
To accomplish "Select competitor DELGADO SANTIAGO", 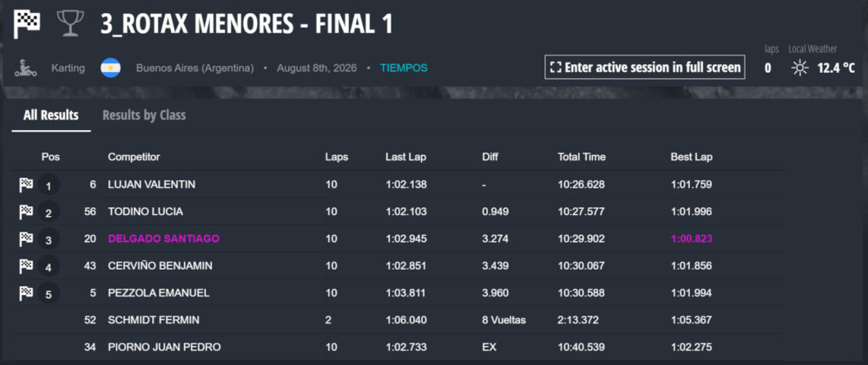I will pyautogui.click(x=164, y=239).
